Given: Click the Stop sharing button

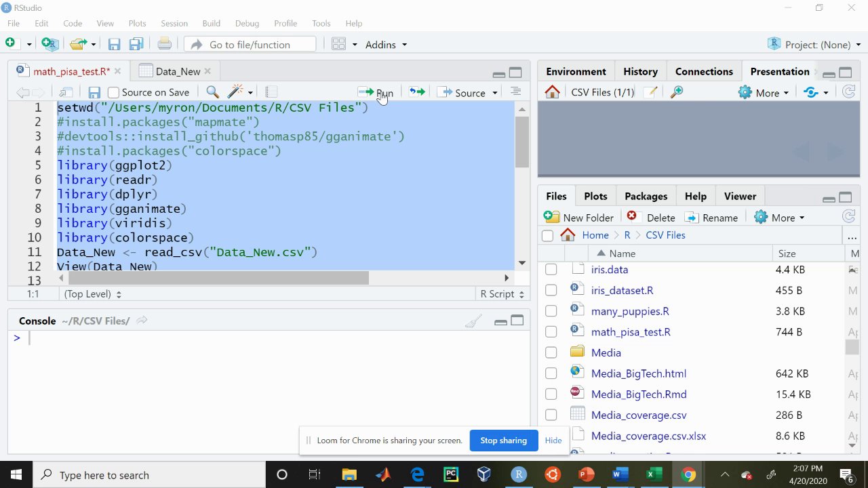Looking at the screenshot, I should 503,441.
